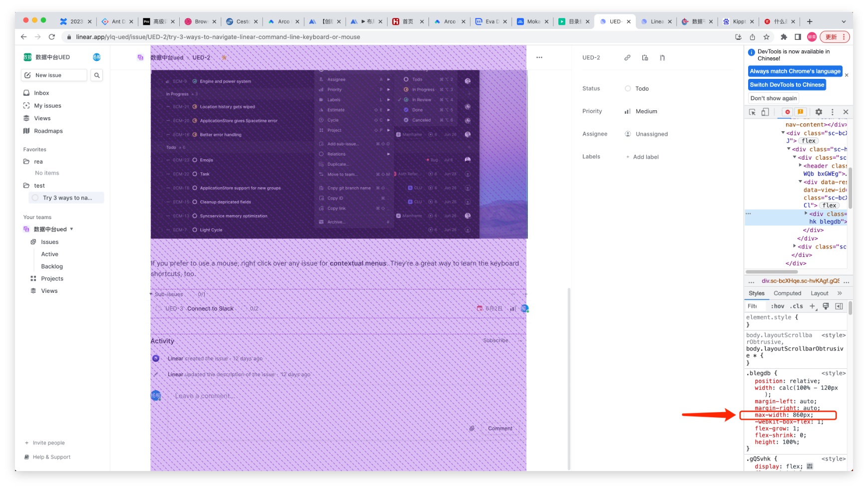Click Don't show again
Image resolution: width=868 pixels, height=489 pixels.
pyautogui.click(x=773, y=98)
